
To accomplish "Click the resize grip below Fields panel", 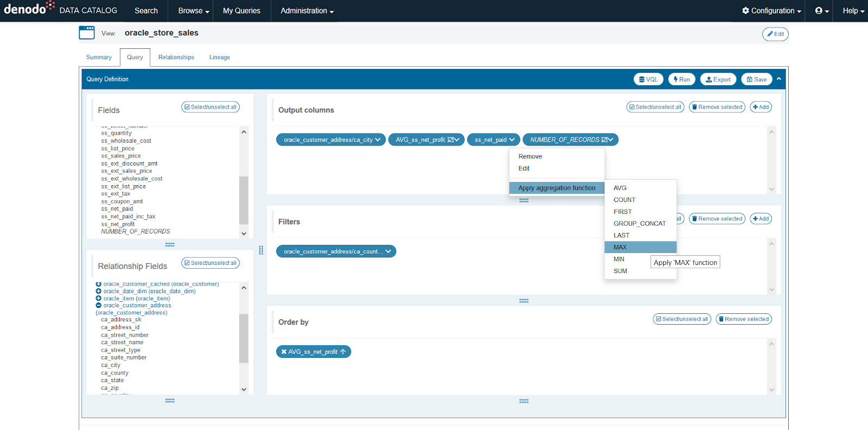I will 170,245.
